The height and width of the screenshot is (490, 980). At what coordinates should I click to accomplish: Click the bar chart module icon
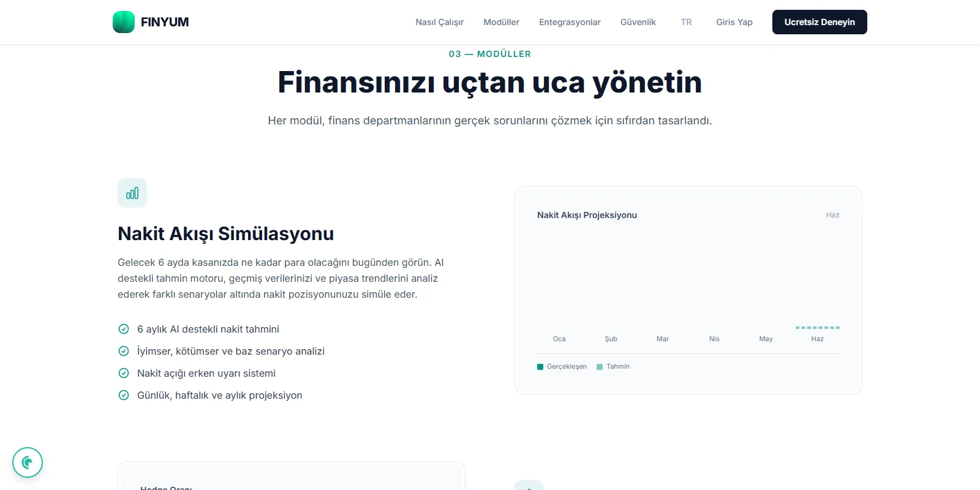(x=132, y=193)
